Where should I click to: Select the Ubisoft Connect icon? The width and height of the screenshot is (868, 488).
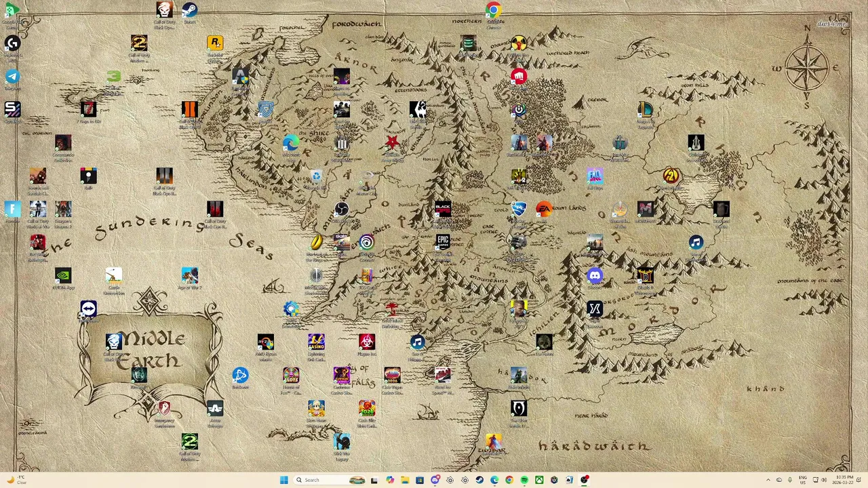367,242
